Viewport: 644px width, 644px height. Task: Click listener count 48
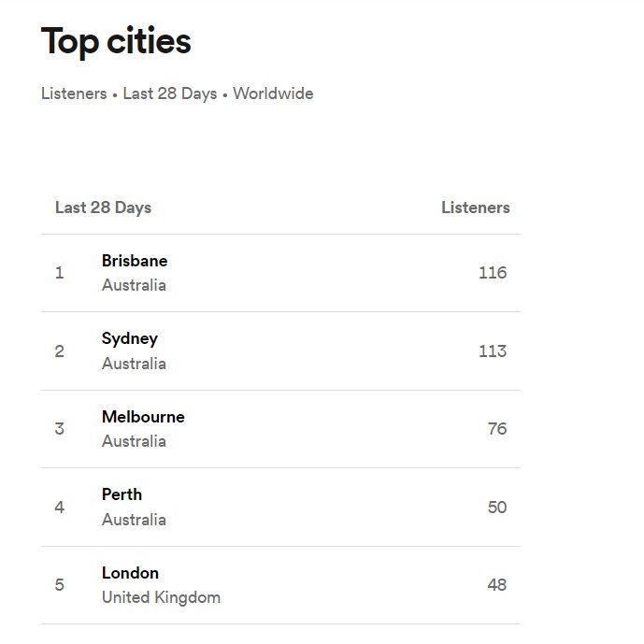[x=497, y=585]
